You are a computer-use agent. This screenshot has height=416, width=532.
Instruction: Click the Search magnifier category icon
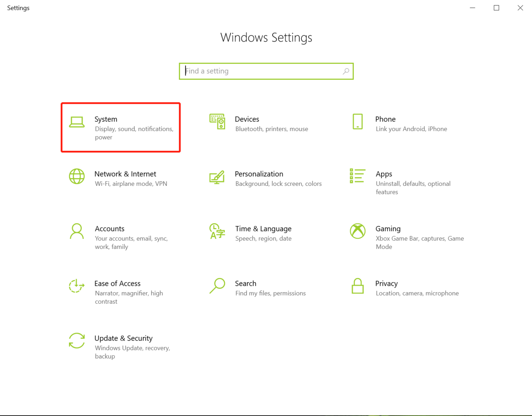(x=217, y=286)
